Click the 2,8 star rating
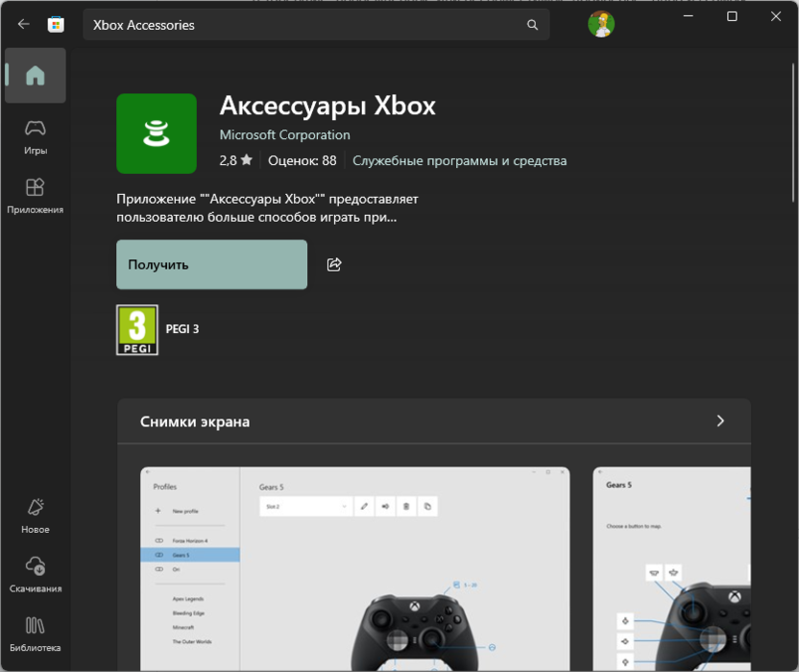Screen dimensions: 799x672 point(235,160)
